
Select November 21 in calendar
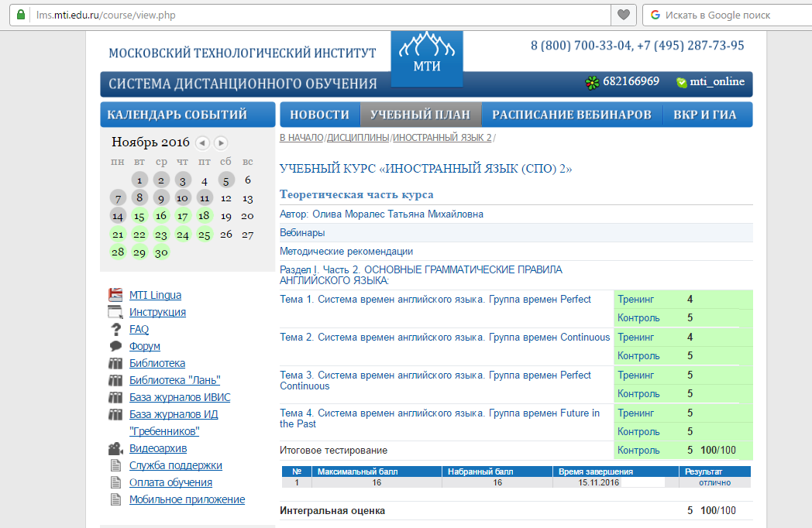tap(118, 235)
